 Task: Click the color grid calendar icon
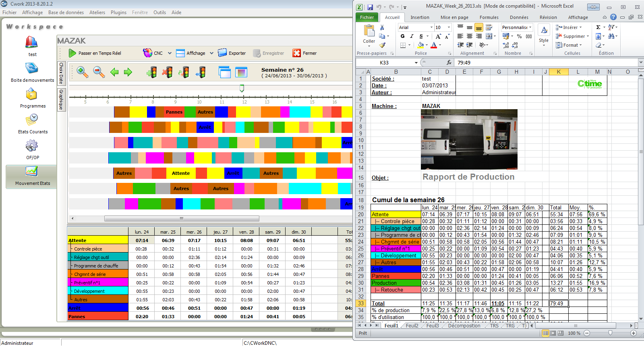[241, 72]
